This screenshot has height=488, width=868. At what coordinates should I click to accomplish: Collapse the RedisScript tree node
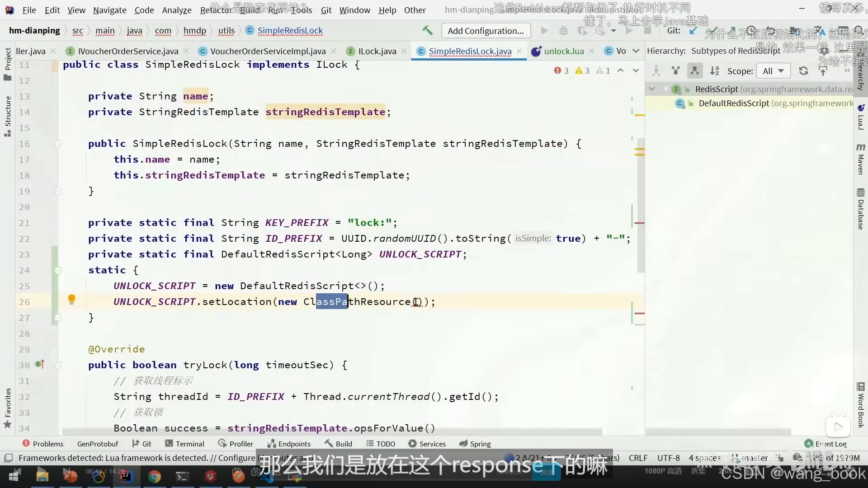point(652,89)
